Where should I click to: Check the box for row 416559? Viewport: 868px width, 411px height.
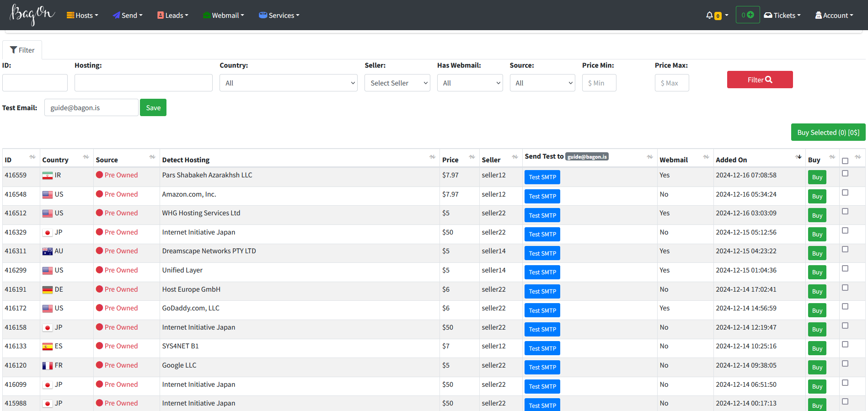pos(845,173)
